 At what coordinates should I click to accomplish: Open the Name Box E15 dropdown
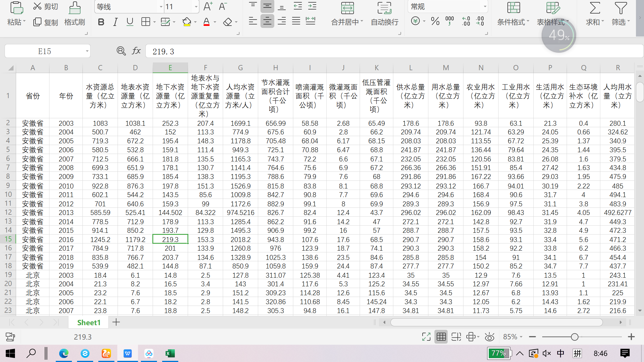[x=87, y=51]
